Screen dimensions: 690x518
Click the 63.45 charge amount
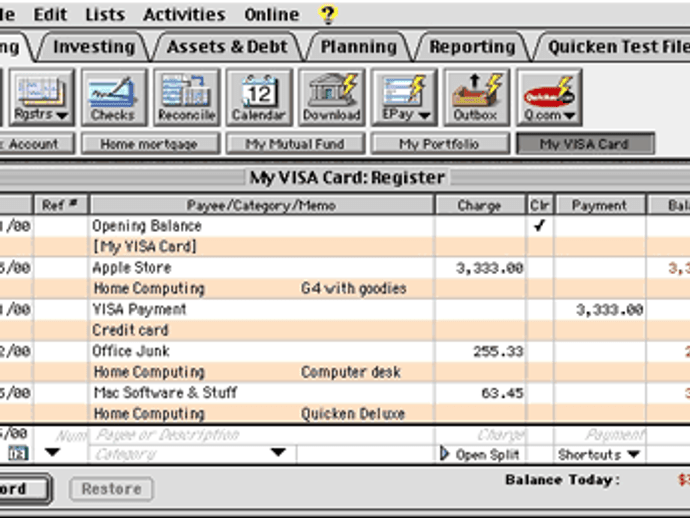(x=503, y=393)
